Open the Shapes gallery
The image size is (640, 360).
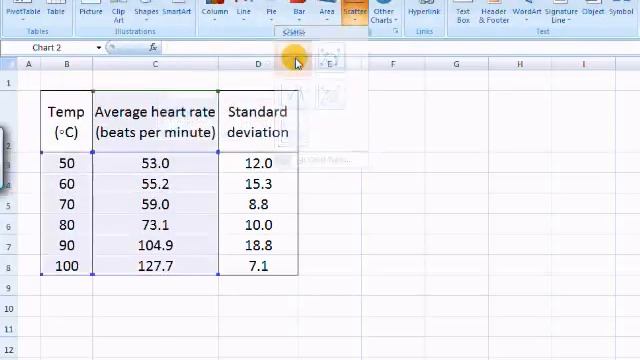(x=146, y=12)
